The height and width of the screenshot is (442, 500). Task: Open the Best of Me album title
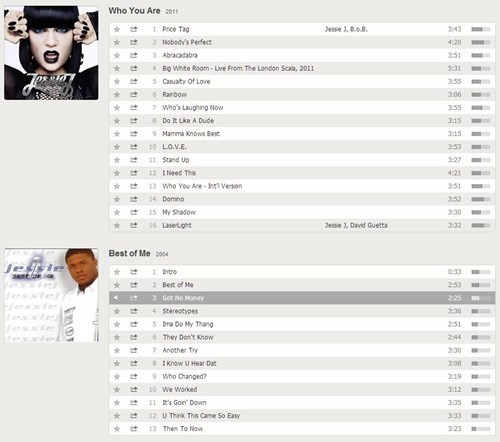pyautogui.click(x=129, y=253)
